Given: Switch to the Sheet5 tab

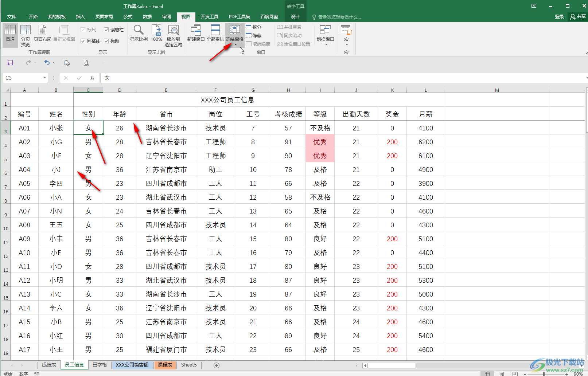Looking at the screenshot, I should (x=189, y=365).
